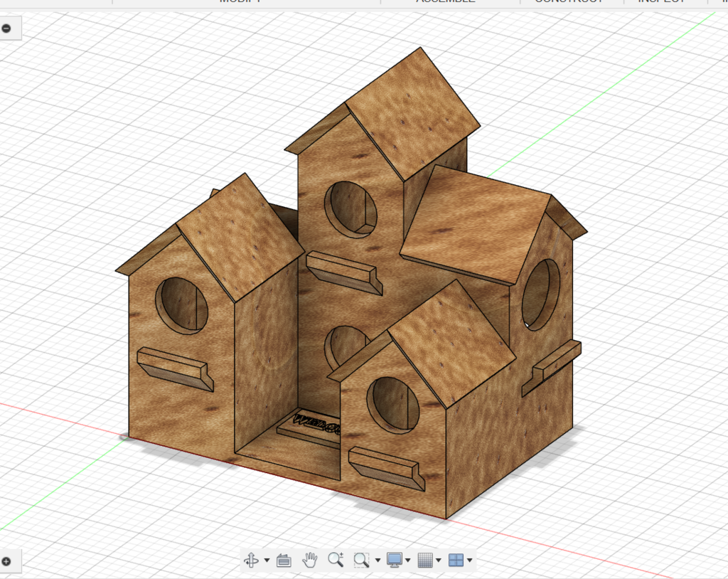Select the Orbit navigation tool
The height and width of the screenshot is (579, 728).
click(251, 560)
